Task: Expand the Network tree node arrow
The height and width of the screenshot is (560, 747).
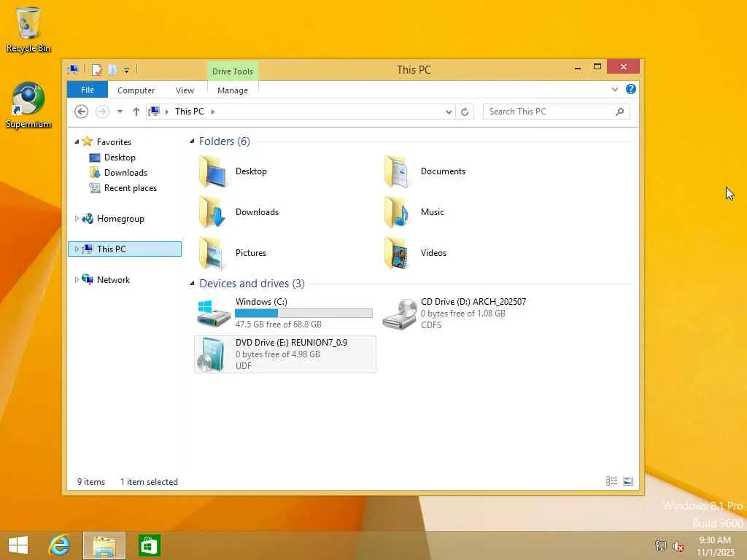Action: [77, 279]
